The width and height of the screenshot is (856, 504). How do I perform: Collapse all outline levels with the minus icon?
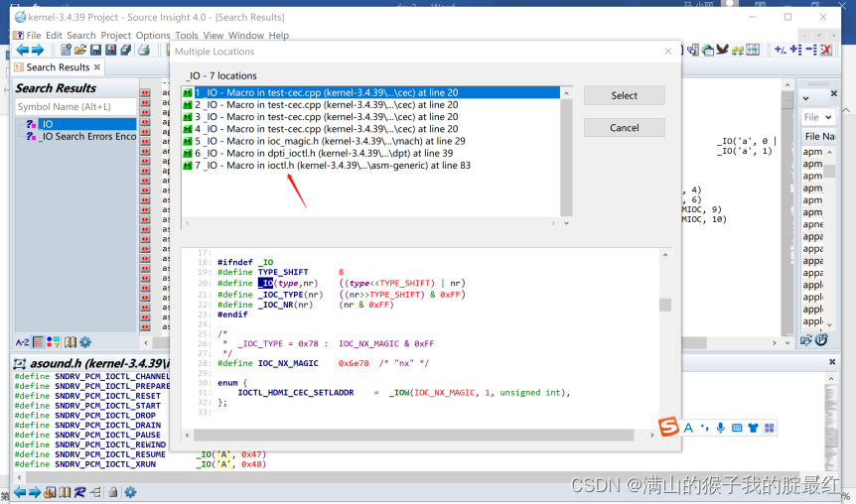811,50
